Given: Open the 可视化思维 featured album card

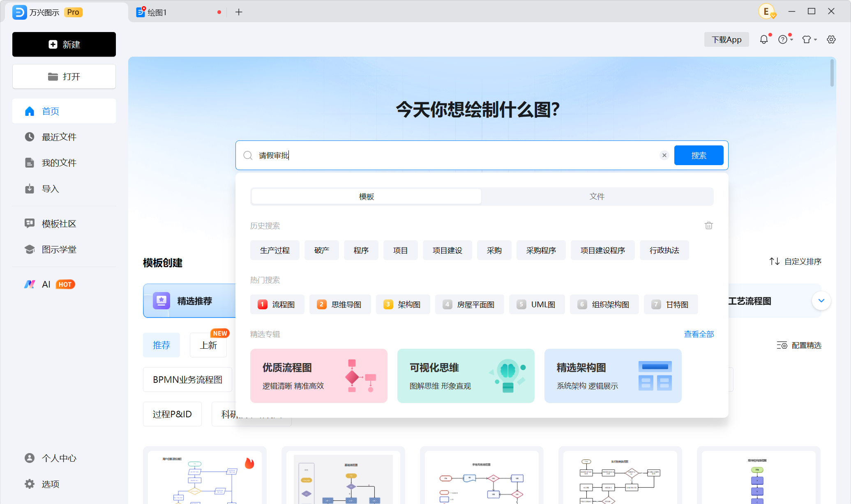Looking at the screenshot, I should click(466, 376).
